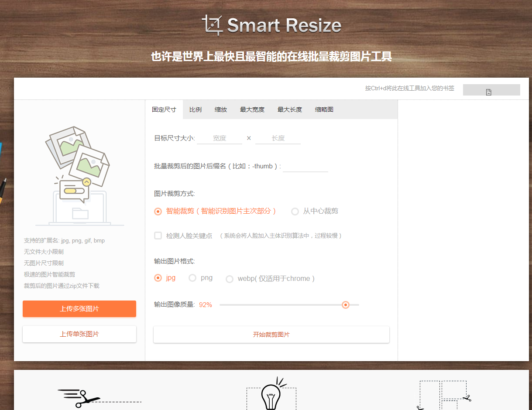
Task: Select webp output format
Action: tap(230, 279)
